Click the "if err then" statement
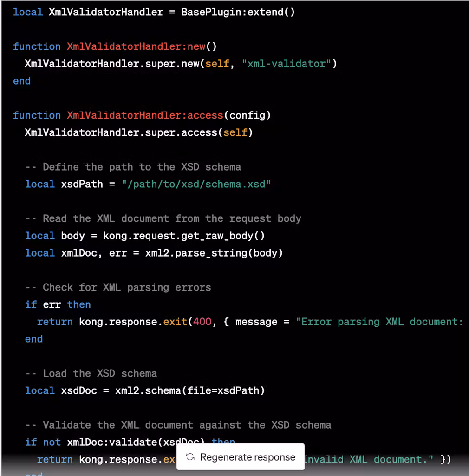This screenshot has width=469, height=476. pyautogui.click(x=58, y=304)
